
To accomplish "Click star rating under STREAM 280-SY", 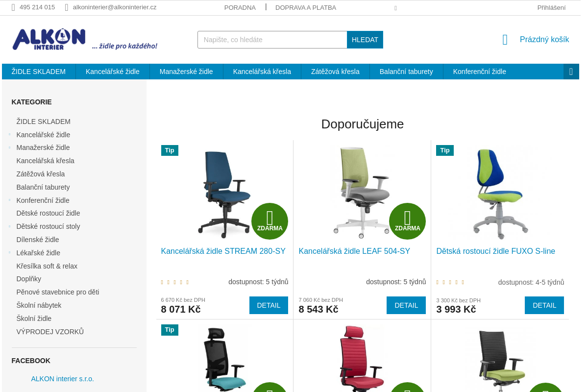I will 175,282.
